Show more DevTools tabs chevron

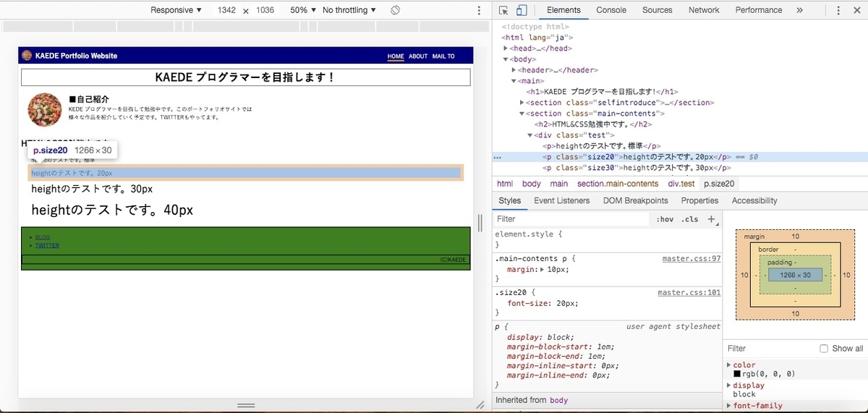pos(799,10)
